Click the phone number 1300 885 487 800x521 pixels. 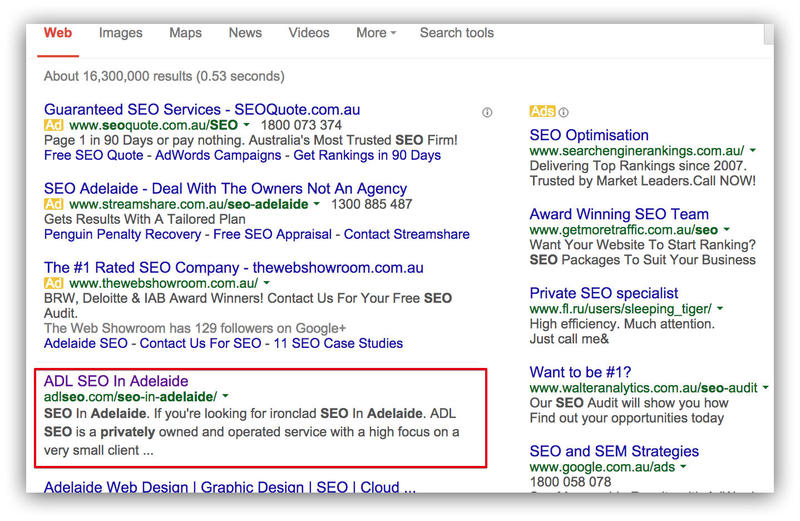(x=371, y=204)
